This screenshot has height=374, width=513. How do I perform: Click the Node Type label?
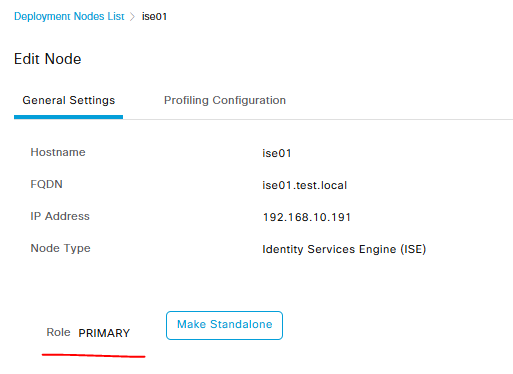coord(60,248)
